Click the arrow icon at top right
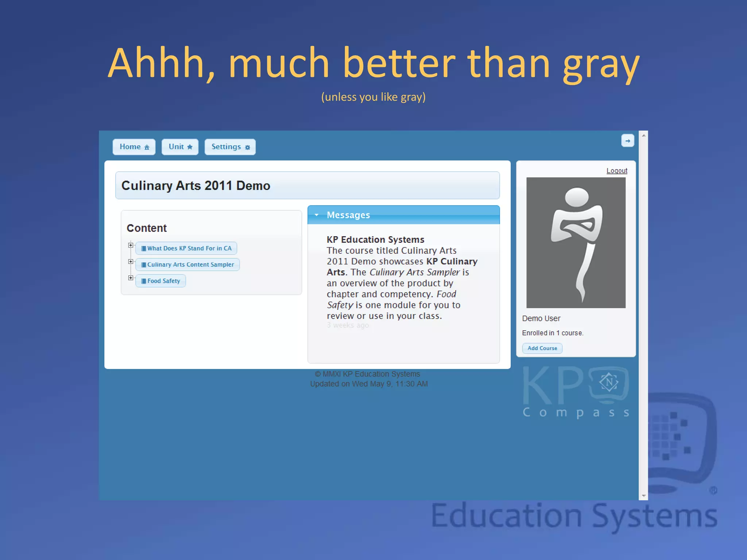The height and width of the screenshot is (560, 747). [627, 141]
